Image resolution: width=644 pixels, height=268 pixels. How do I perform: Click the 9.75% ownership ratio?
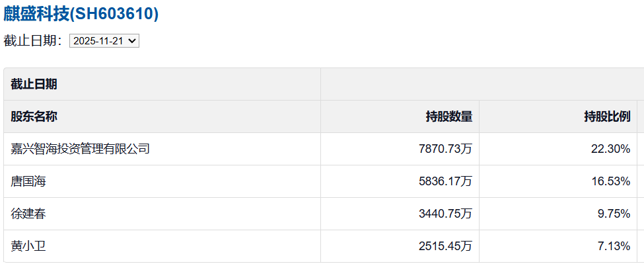click(614, 214)
